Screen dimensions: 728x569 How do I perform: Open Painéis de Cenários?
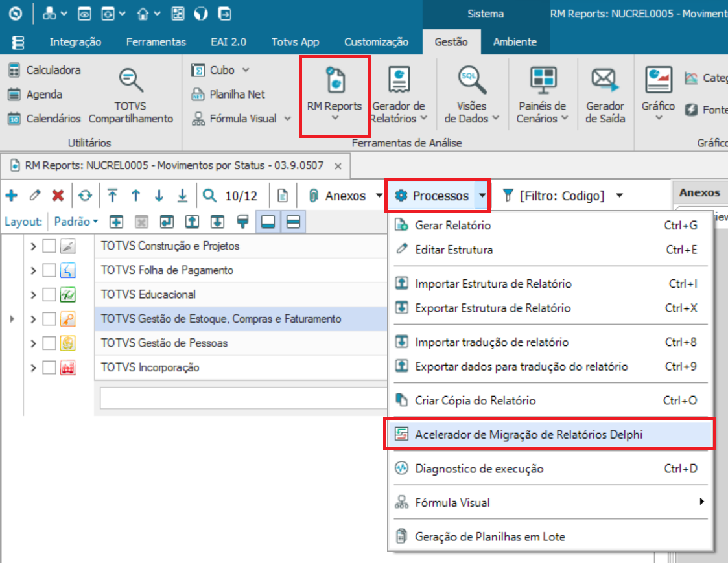[543, 95]
